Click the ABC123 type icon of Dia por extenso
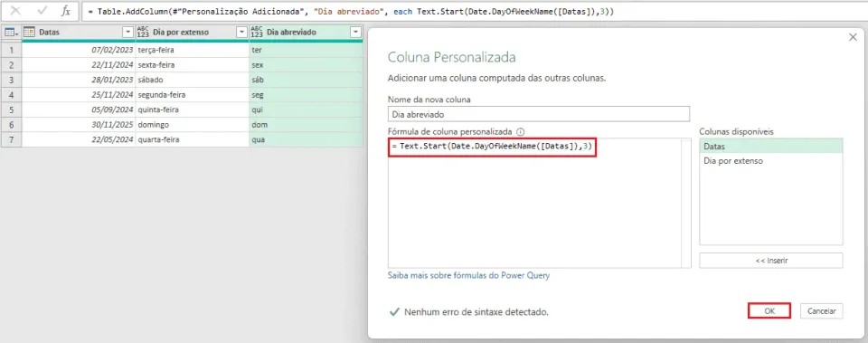 (143, 33)
